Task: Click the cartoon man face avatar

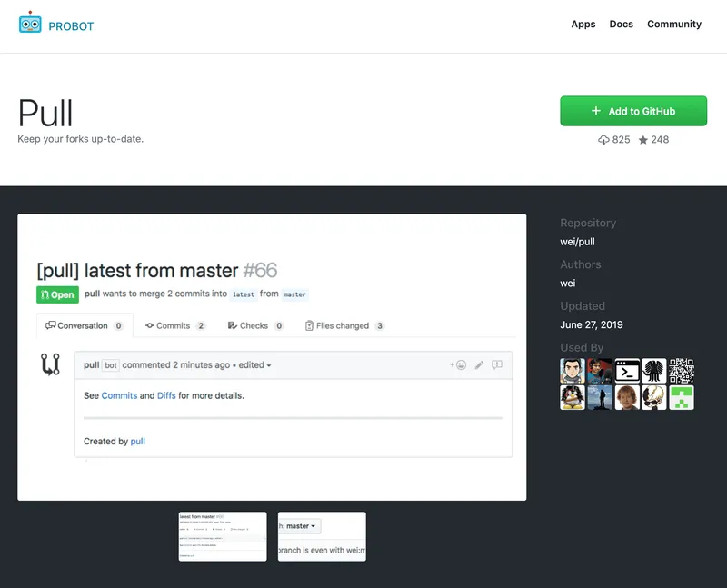Action: click(x=573, y=371)
